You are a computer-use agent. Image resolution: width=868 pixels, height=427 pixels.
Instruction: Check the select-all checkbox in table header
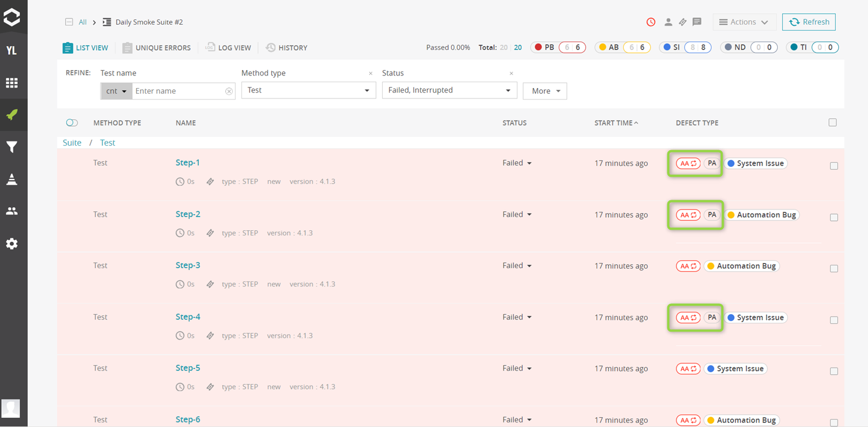click(832, 123)
